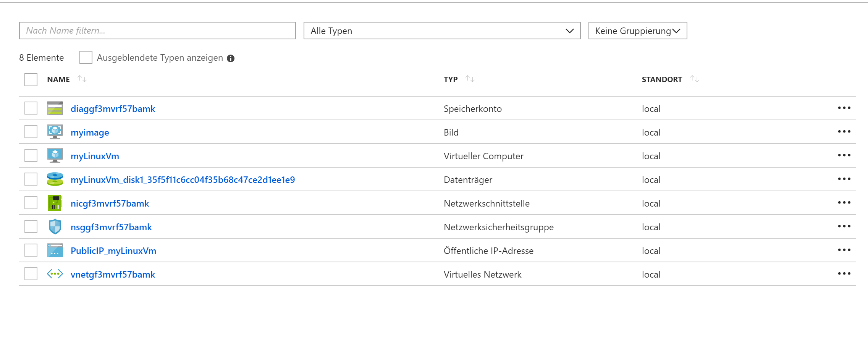Click the Datenträger type cell
This screenshot has height=349, width=868.
(x=468, y=180)
